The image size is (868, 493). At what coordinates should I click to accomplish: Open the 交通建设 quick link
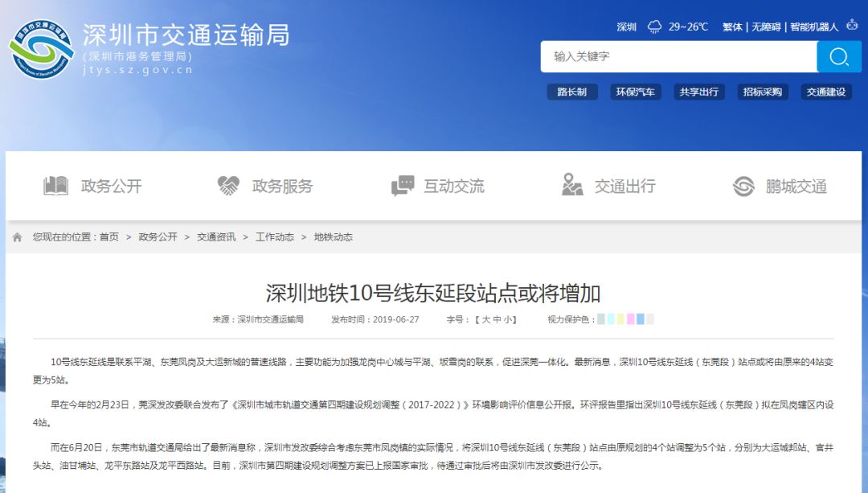826,92
